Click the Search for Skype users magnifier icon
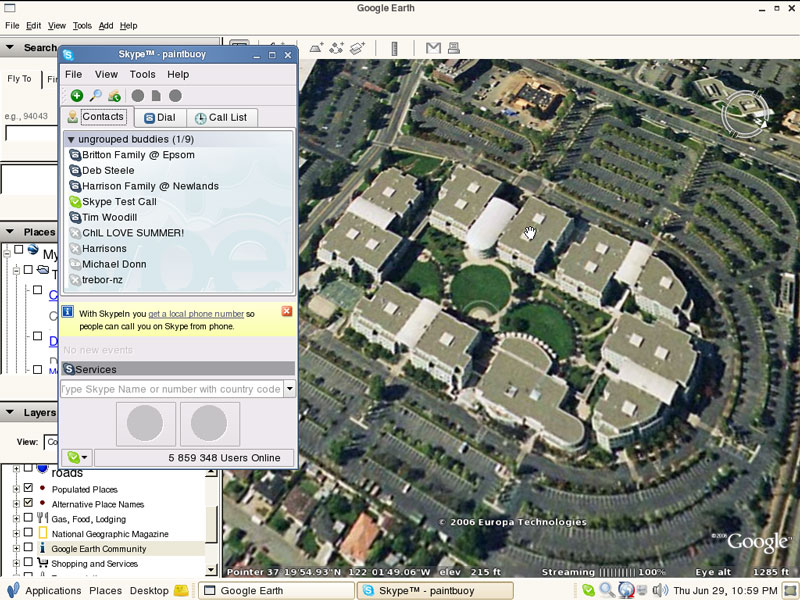Viewport: 800px width, 600px height. click(x=95, y=95)
